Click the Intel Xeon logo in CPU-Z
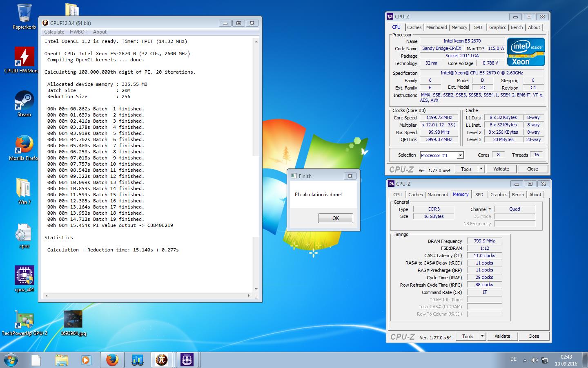 coord(526,52)
